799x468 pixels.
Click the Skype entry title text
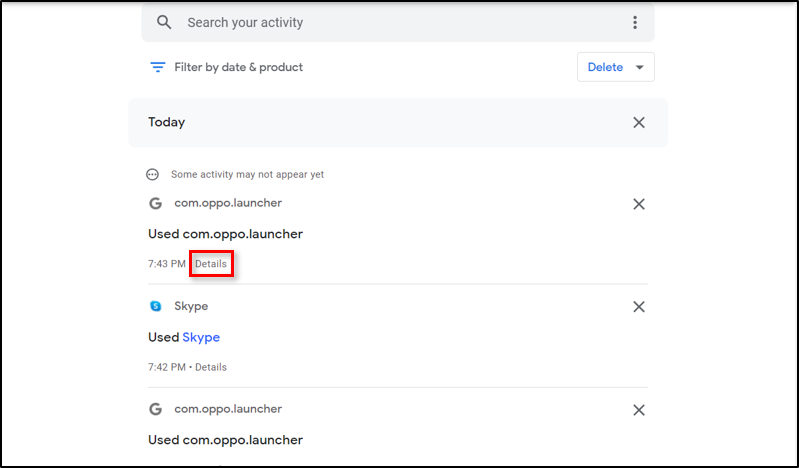191,306
